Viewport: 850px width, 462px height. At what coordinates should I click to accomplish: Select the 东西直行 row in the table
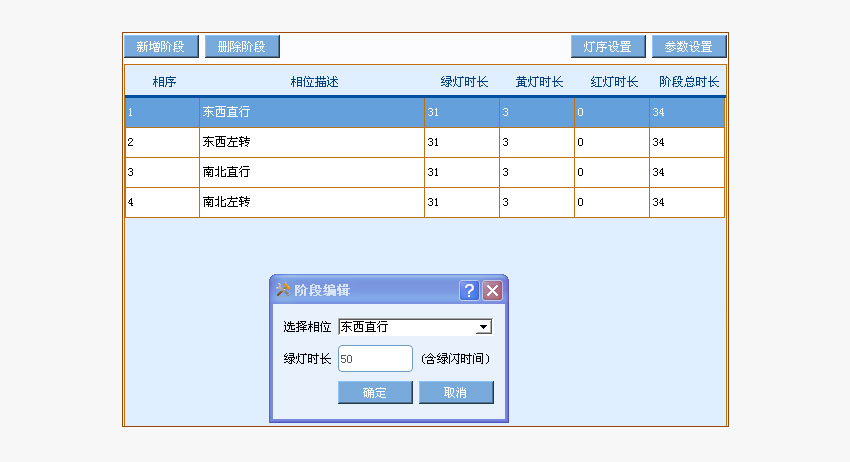point(312,113)
